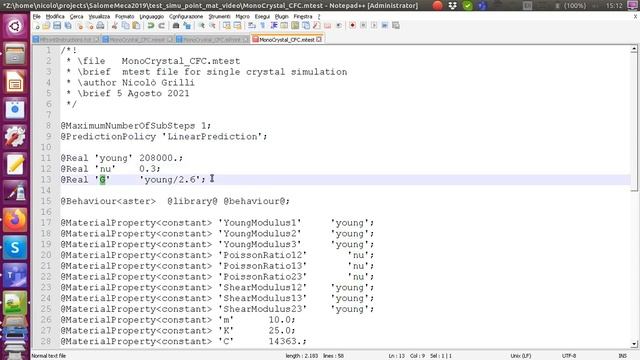Open the Strumenti menu
This screenshot has height=360, width=640.
[219, 16]
